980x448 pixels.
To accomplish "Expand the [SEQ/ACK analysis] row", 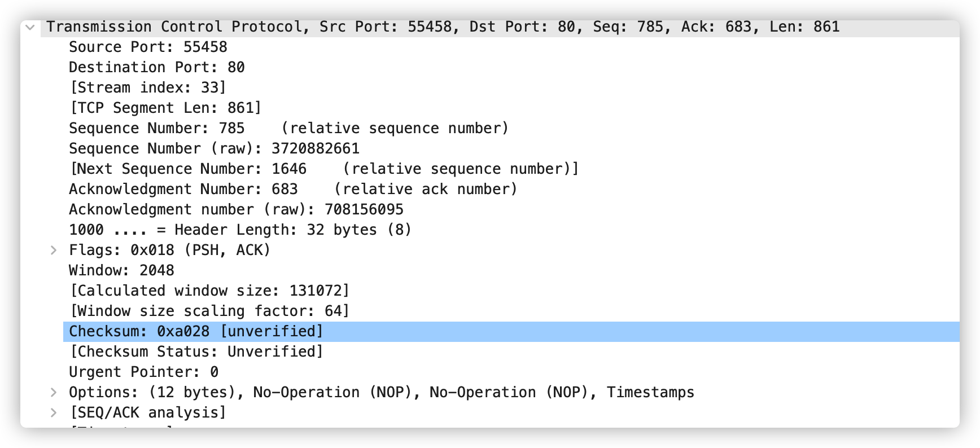I will [x=54, y=412].
